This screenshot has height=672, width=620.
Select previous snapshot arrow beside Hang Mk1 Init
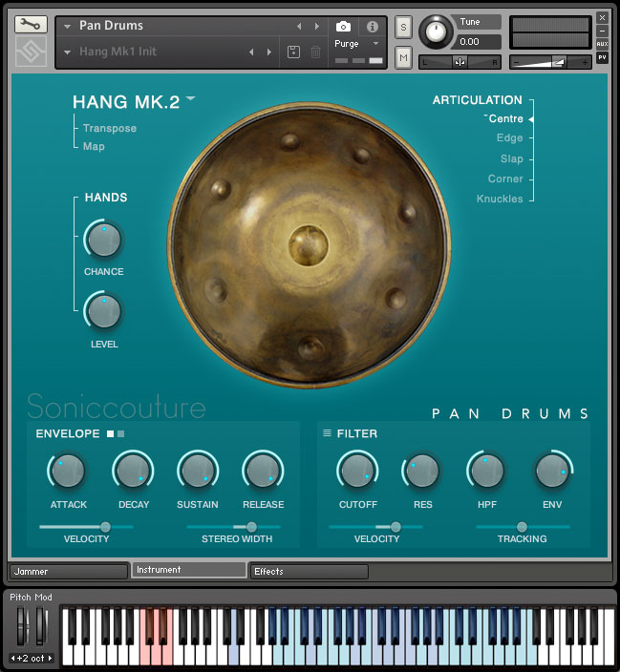click(x=251, y=52)
